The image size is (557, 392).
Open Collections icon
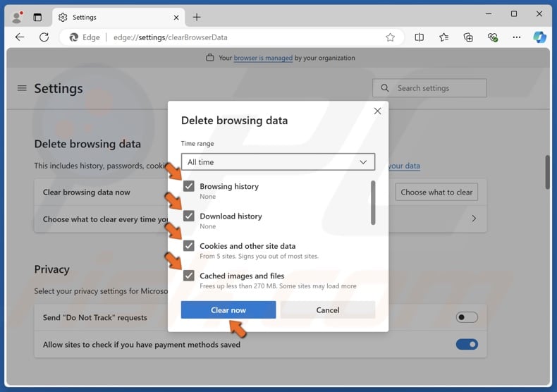(468, 37)
